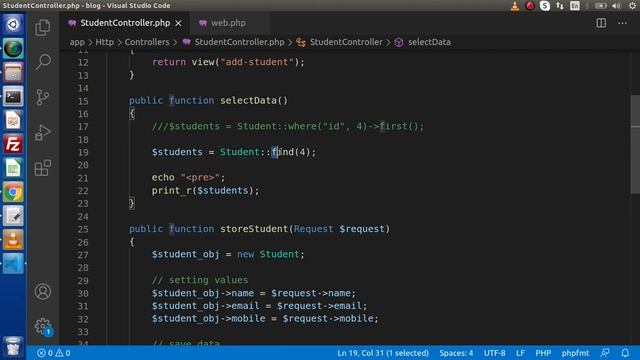Screen dimensions: 640x360
Task: Open the Explorer view in activity bar
Action: (x=42, y=28)
